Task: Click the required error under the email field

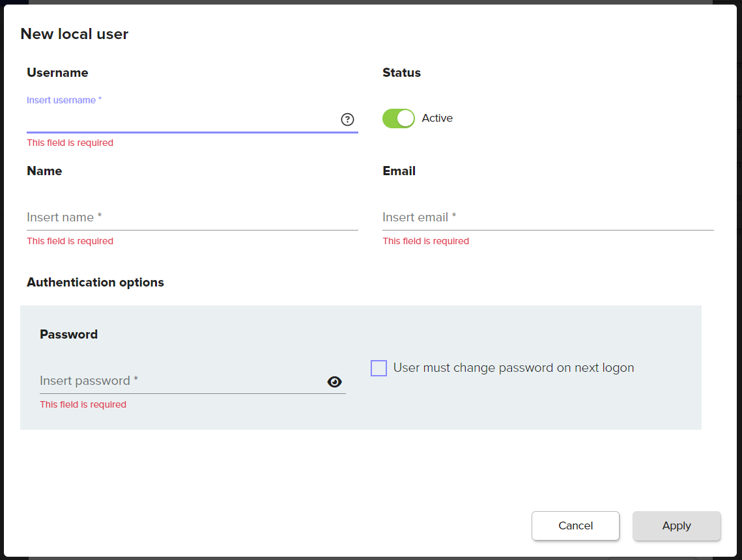Action: (425, 242)
